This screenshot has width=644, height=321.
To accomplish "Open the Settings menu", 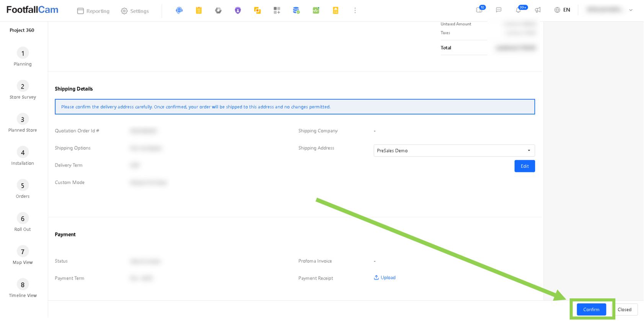I will coord(135,11).
